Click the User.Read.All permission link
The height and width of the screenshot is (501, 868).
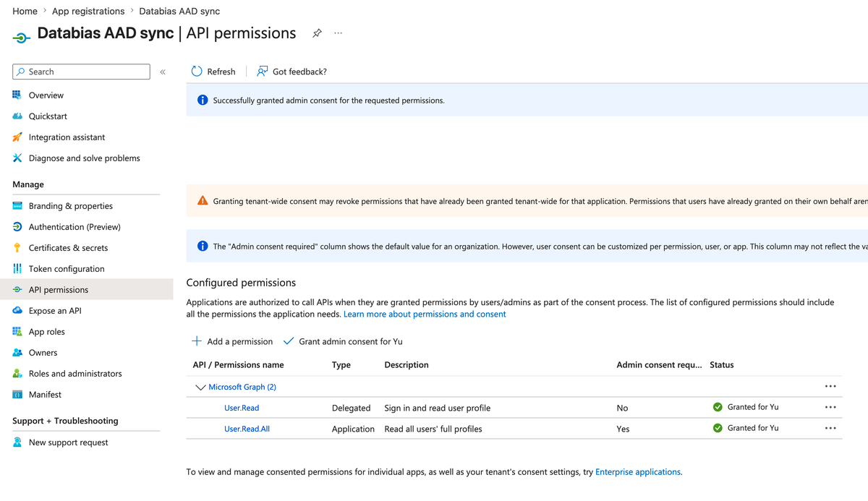247,429
